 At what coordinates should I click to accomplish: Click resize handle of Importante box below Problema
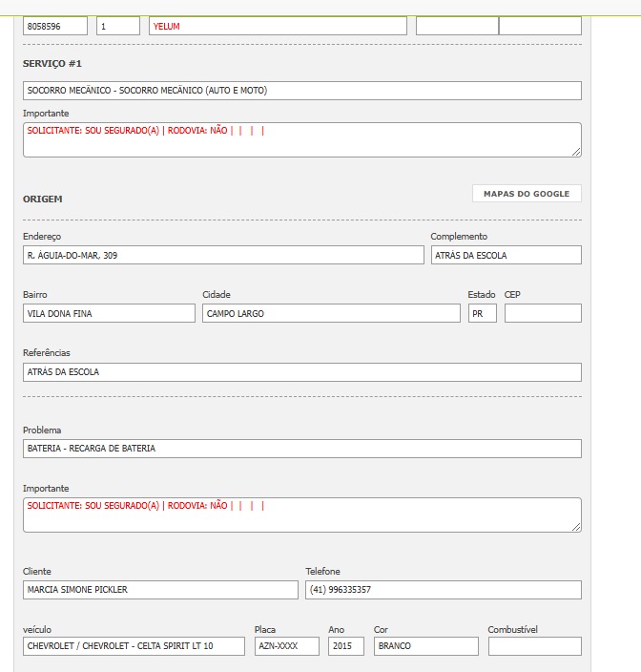pyautogui.click(x=576, y=527)
